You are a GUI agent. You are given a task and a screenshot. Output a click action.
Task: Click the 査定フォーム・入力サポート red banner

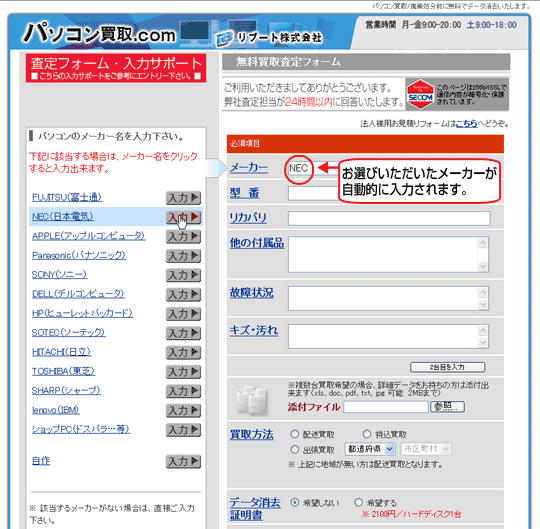116,68
